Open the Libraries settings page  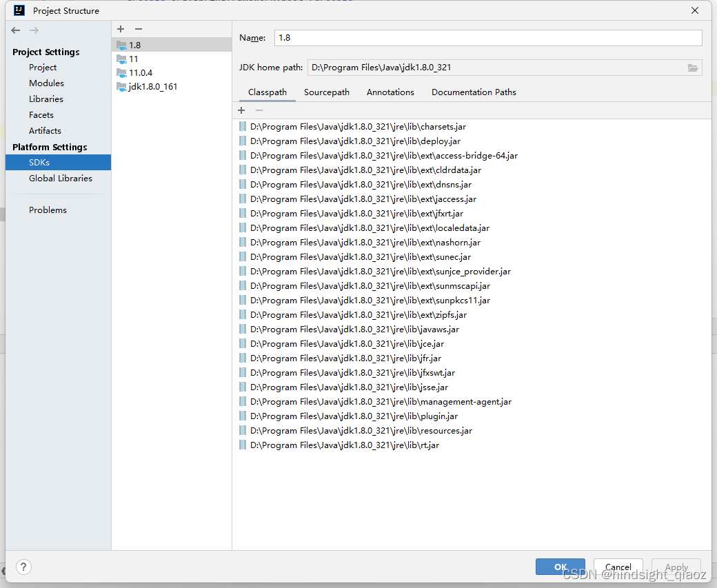pyautogui.click(x=46, y=99)
